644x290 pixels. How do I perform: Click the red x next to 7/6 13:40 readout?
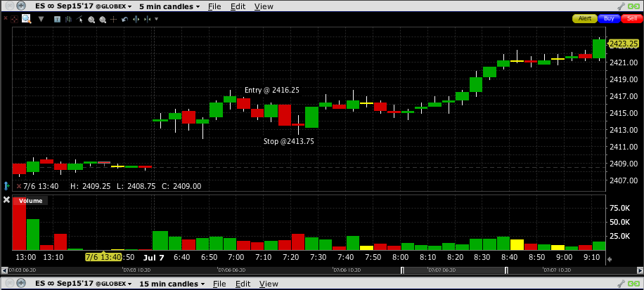click(19, 186)
